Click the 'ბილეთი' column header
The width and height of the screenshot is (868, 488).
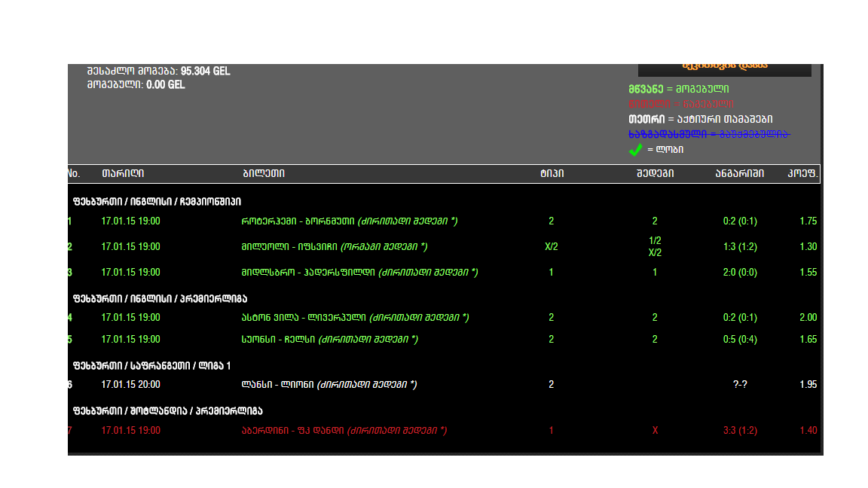(x=264, y=173)
